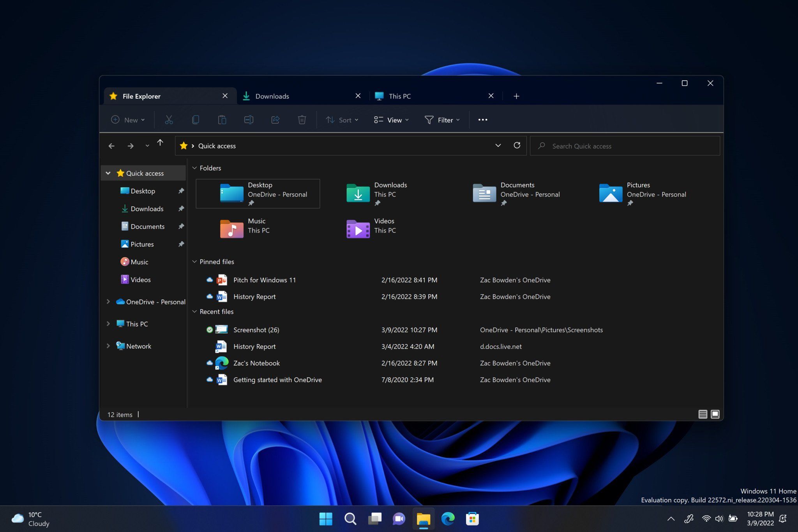
Task: Select the Share icon in the command bar
Action: pos(275,120)
